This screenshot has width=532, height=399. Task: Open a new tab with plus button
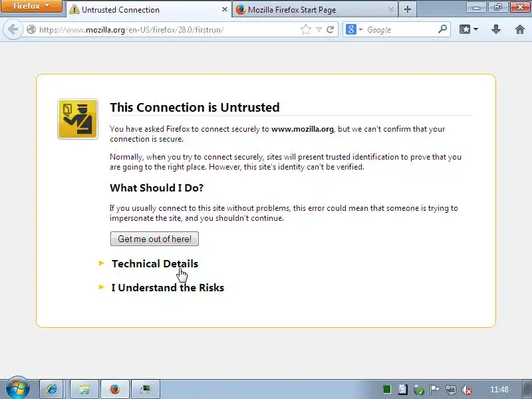[x=408, y=9]
